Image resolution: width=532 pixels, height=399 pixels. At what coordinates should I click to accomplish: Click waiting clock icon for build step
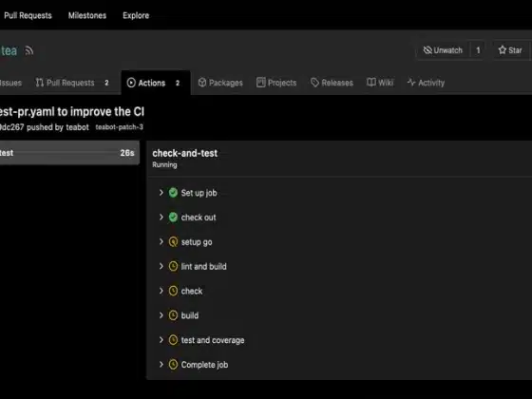[x=173, y=315]
